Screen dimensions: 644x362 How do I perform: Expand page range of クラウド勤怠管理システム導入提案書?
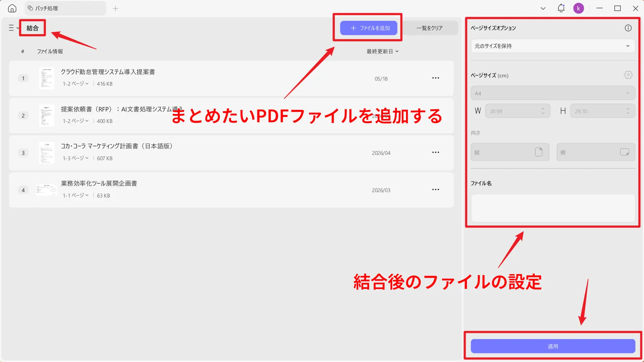76,84
